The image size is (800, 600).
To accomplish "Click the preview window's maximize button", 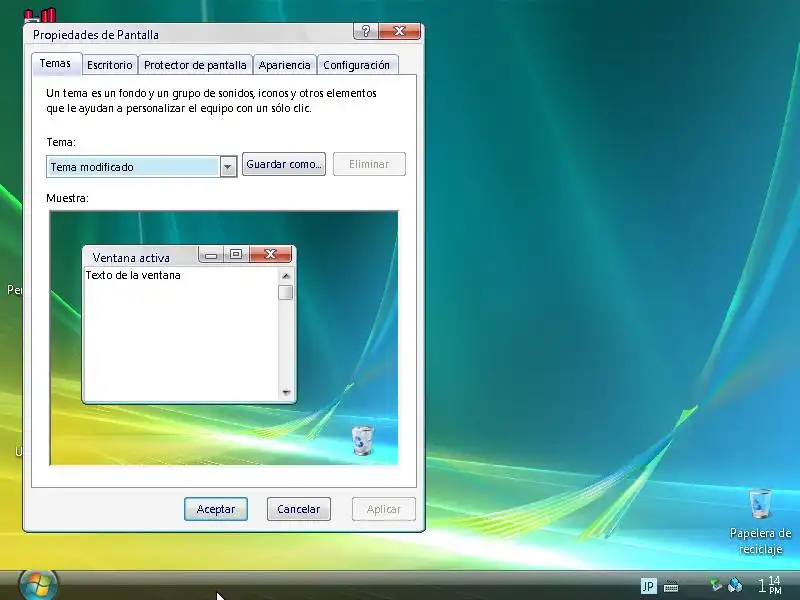I will (236, 254).
